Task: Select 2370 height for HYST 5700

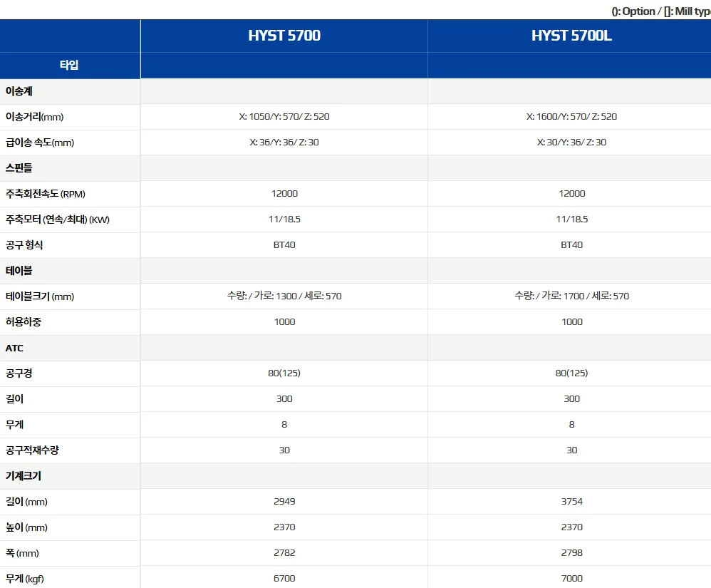Action: coord(284,527)
